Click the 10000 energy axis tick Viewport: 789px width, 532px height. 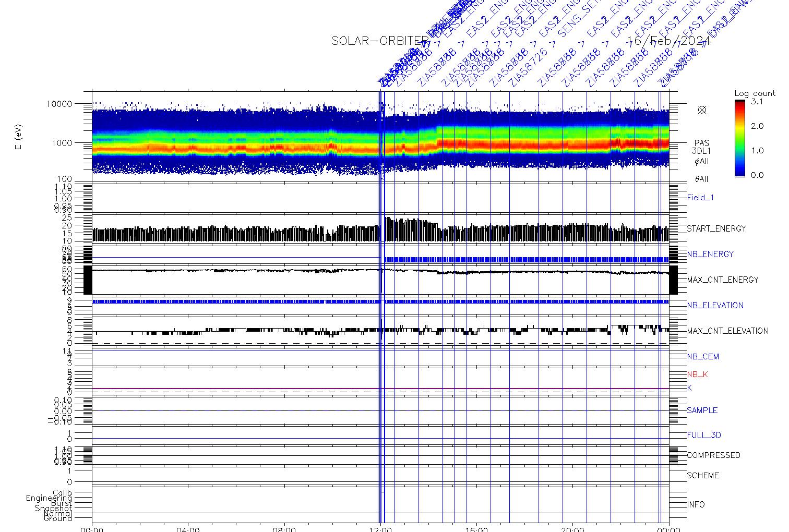[x=59, y=104]
